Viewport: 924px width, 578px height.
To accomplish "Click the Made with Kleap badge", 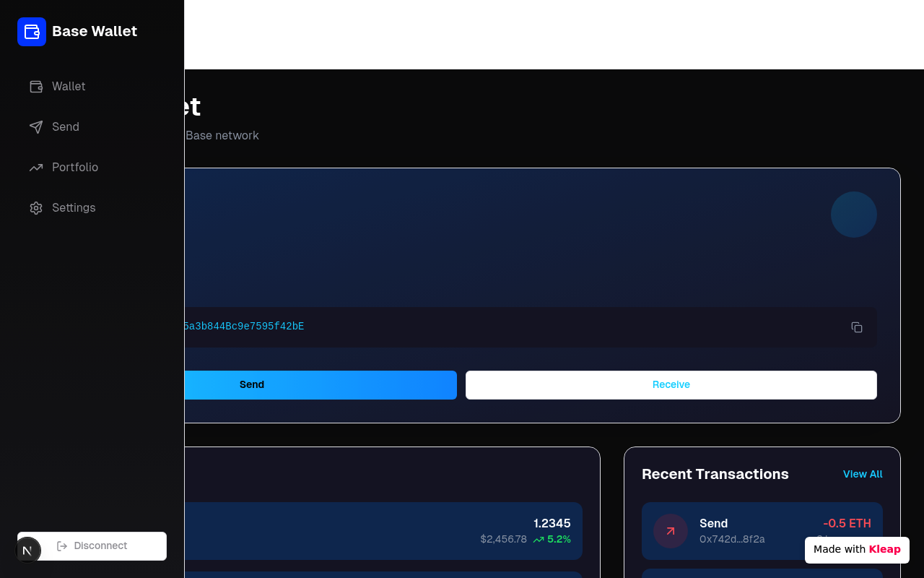I will [x=857, y=550].
